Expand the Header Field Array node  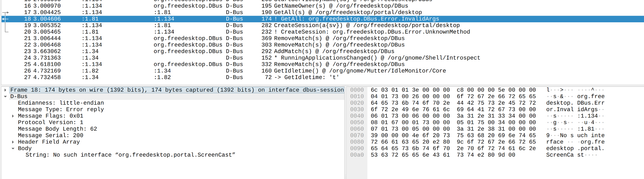[x=13, y=142]
